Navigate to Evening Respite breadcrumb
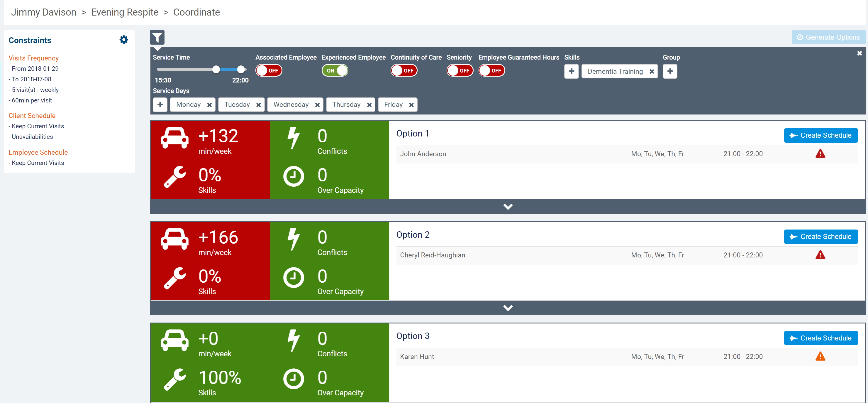 click(x=125, y=12)
